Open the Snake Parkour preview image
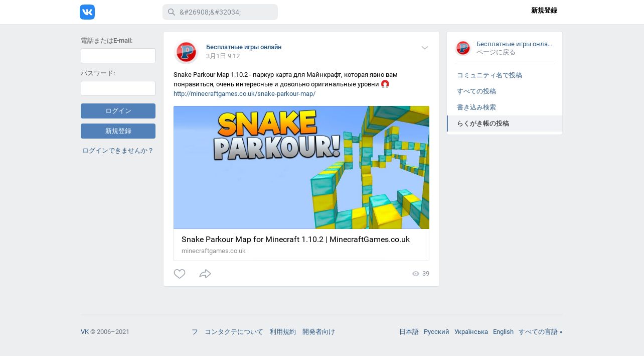Screen dimensions: 644x356 301,168
